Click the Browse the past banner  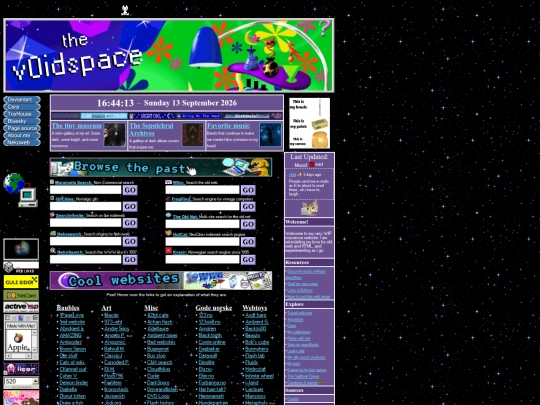[161, 167]
